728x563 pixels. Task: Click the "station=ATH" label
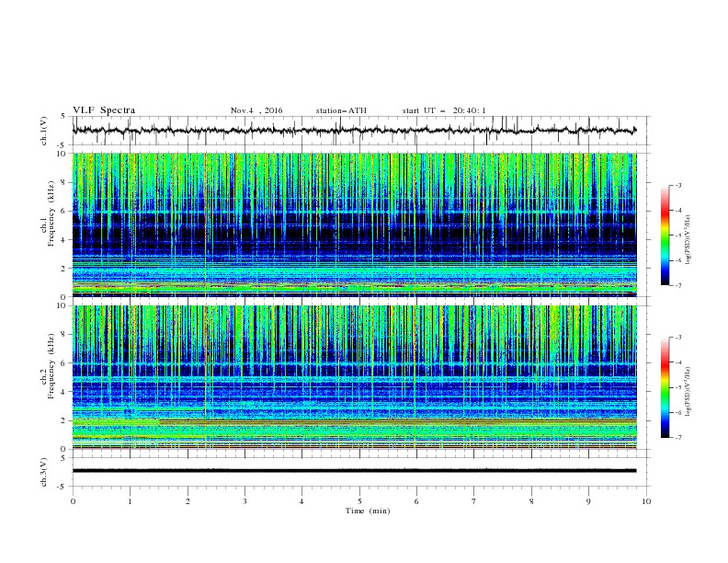[341, 110]
